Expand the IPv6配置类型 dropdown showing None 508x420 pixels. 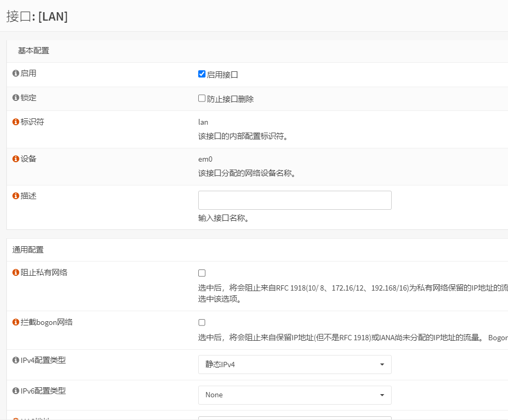pyautogui.click(x=294, y=395)
